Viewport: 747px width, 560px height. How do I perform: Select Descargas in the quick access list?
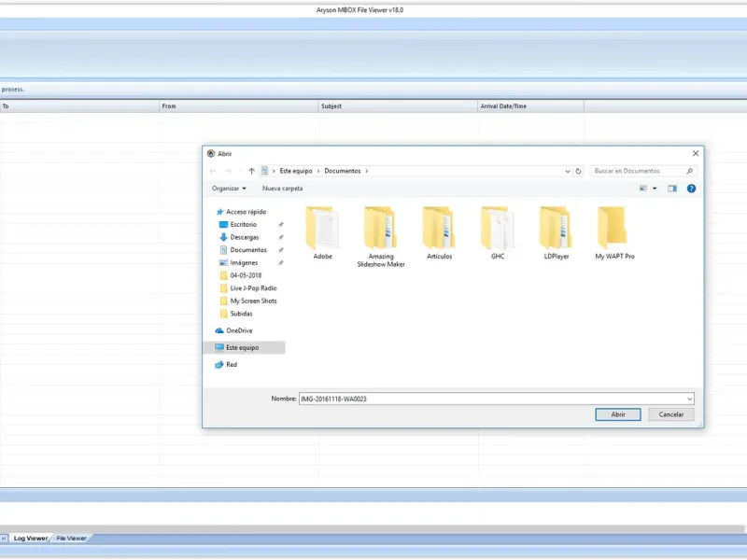point(245,237)
